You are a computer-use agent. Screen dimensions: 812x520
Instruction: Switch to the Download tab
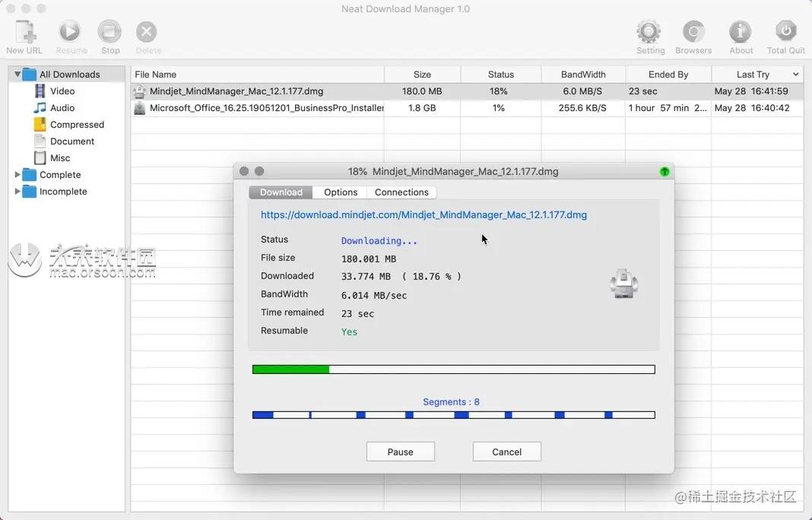[281, 192]
